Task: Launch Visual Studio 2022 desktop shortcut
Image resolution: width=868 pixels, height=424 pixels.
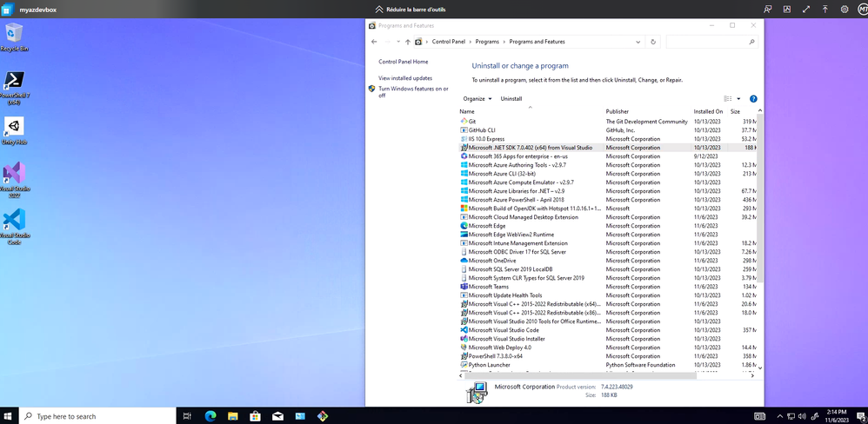Action: (x=14, y=180)
